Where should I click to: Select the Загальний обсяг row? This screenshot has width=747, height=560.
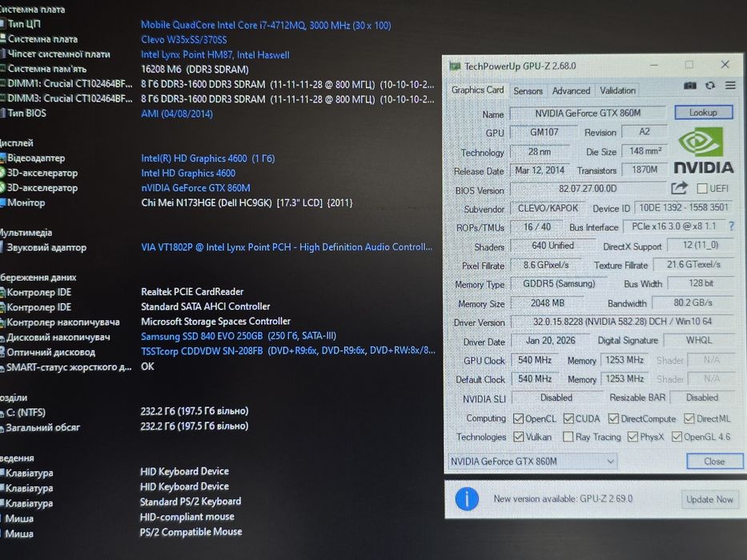coord(124,426)
